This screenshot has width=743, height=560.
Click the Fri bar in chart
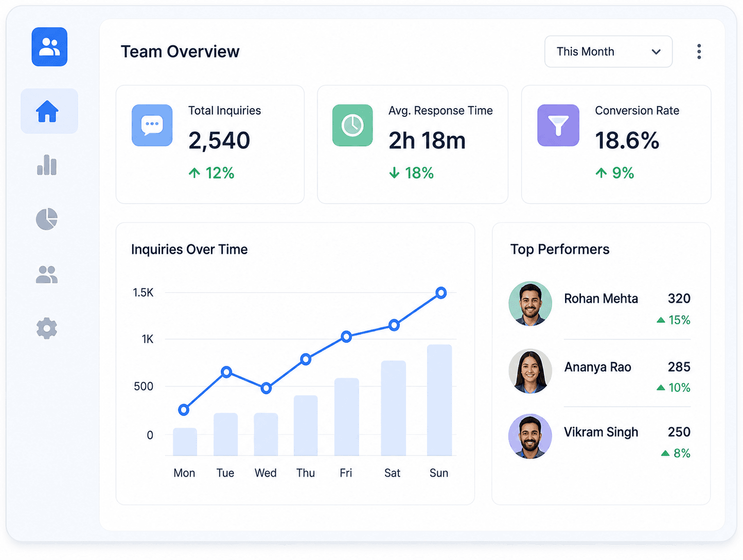coord(347,417)
